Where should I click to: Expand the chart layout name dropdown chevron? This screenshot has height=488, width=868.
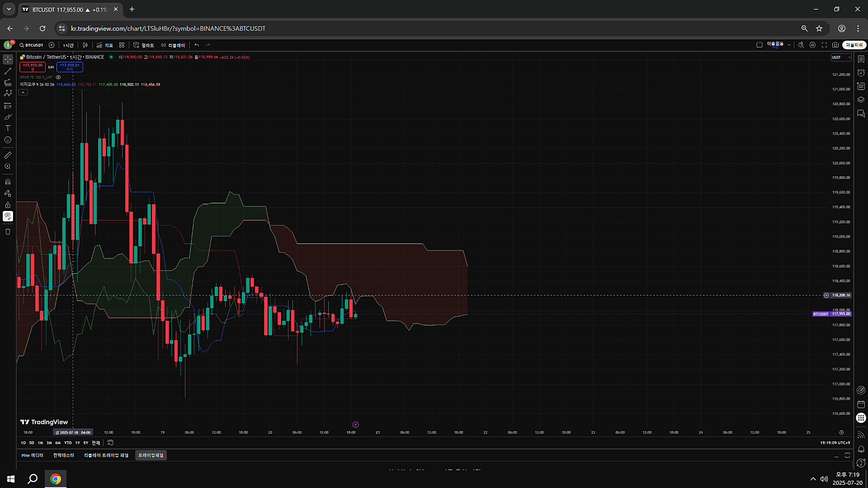(789, 45)
